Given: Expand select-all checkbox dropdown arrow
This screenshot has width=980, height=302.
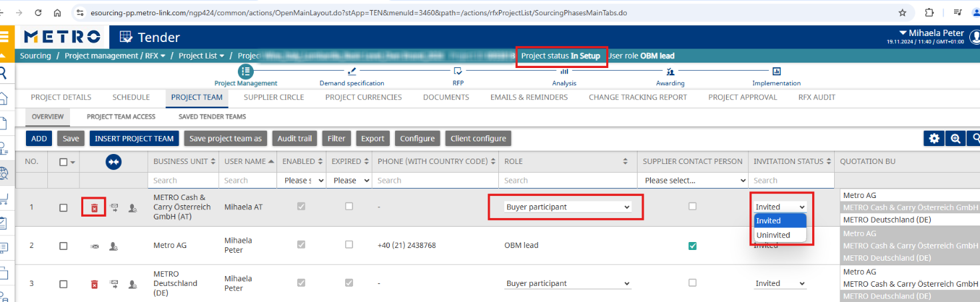Looking at the screenshot, I should coord(72,162).
